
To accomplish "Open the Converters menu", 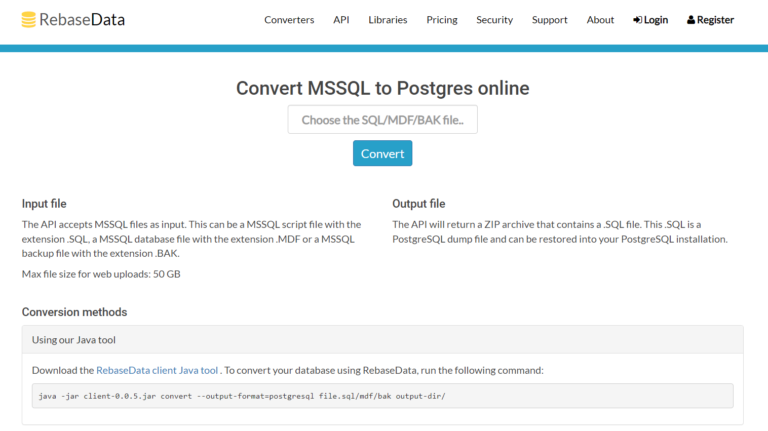I will (x=289, y=20).
